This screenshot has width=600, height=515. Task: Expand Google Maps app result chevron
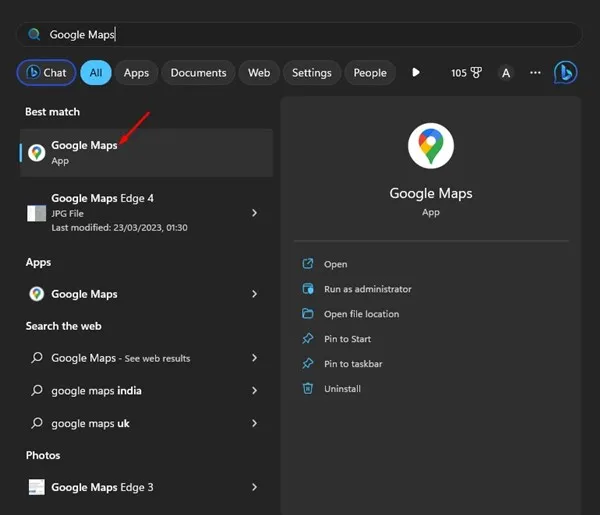[x=254, y=294]
